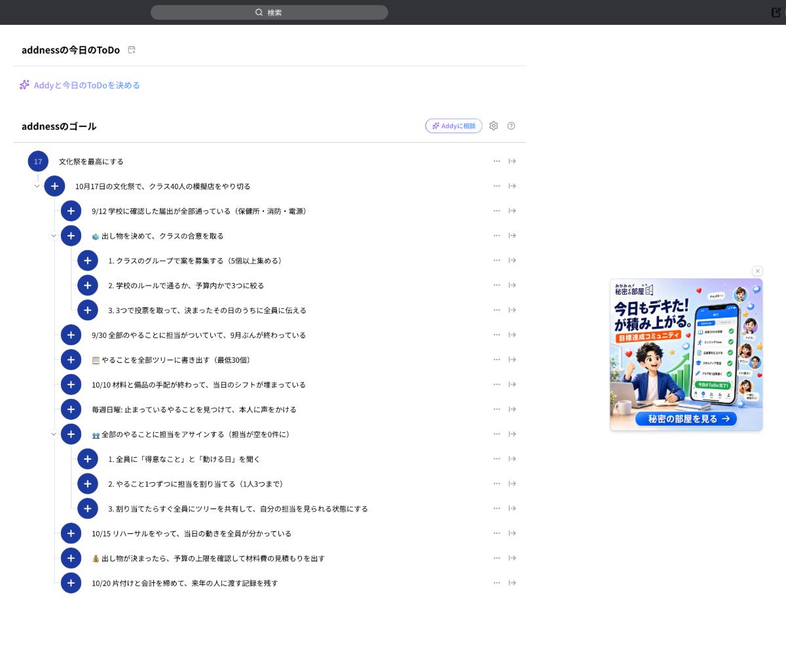This screenshot has width=786, height=672.
Task: Click plus on 'やることを全部ツリーに書き出す' row
Action: 71,360
